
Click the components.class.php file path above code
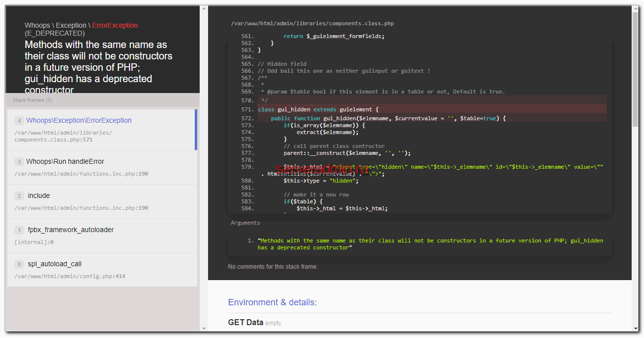[x=312, y=23]
